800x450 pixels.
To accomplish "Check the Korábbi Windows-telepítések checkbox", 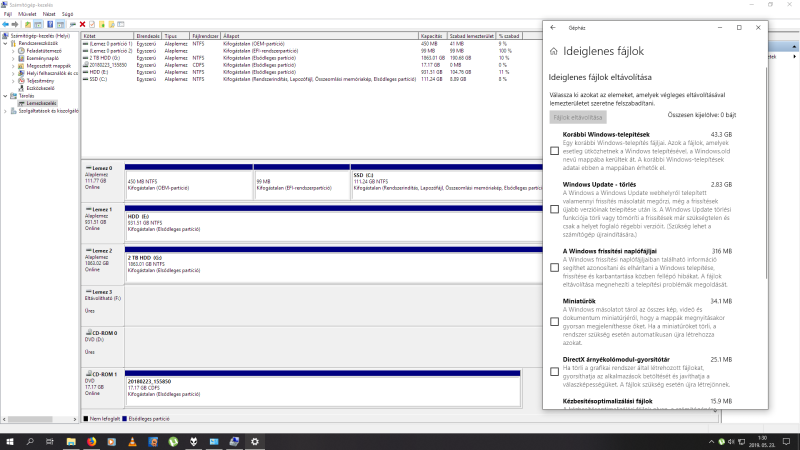I will (x=555, y=151).
